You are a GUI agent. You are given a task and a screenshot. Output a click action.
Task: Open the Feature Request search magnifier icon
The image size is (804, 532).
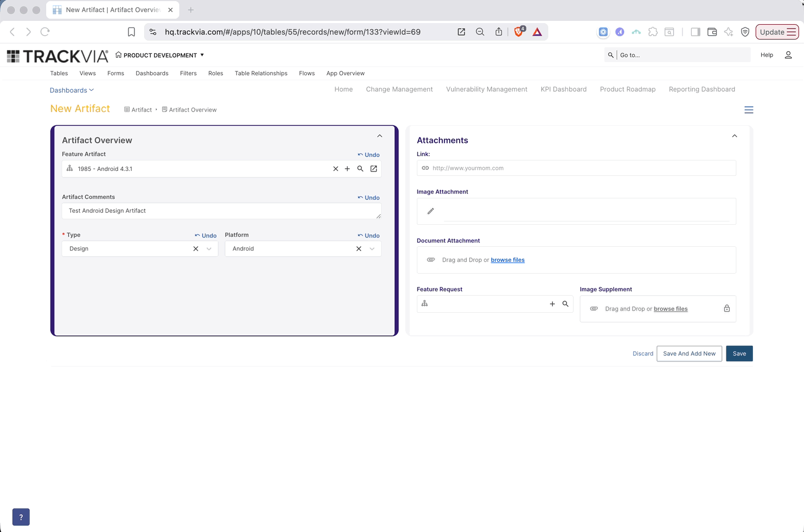(565, 303)
